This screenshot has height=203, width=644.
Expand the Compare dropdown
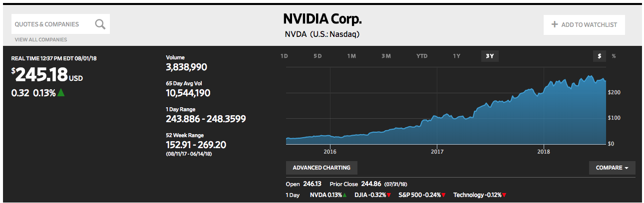click(612, 168)
